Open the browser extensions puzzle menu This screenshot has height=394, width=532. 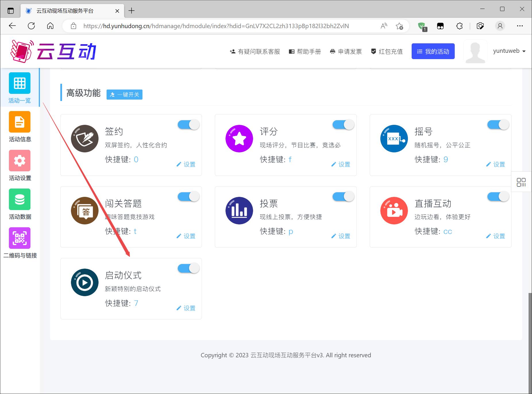click(x=459, y=26)
